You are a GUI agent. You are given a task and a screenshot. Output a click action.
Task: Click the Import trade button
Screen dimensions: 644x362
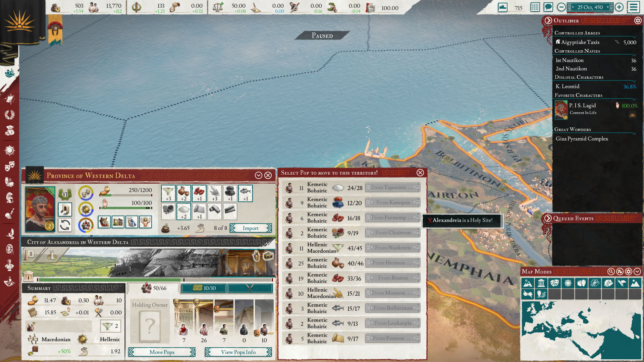coord(251,228)
